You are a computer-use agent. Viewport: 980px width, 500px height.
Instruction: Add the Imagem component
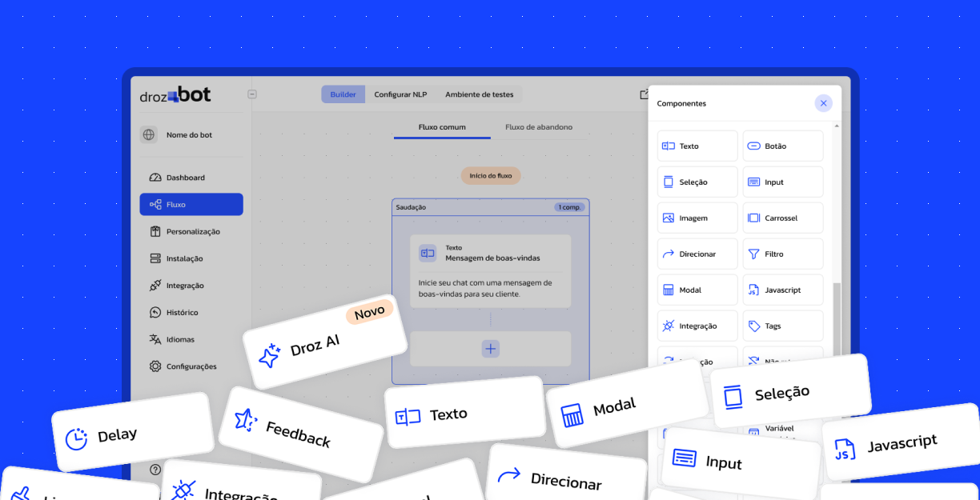tap(697, 218)
